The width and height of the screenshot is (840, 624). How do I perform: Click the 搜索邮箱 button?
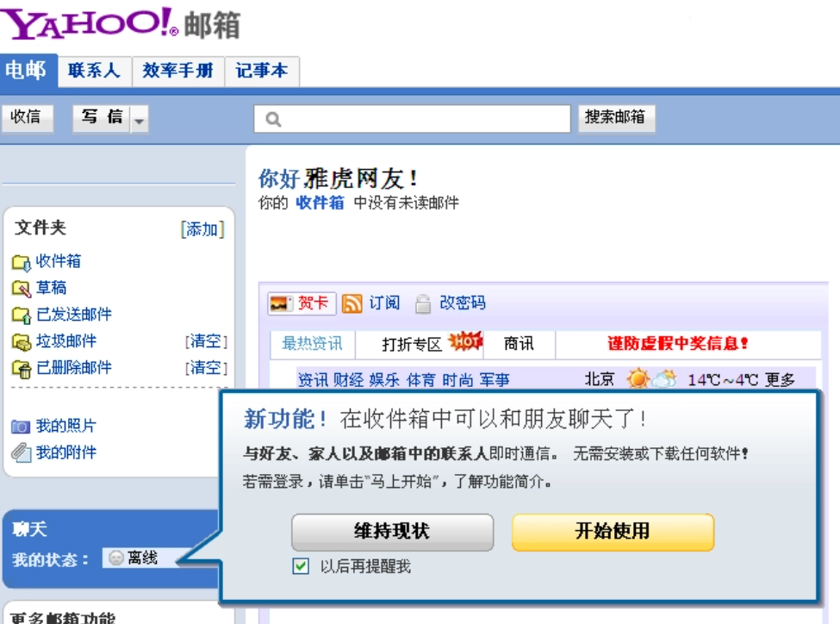point(616,117)
